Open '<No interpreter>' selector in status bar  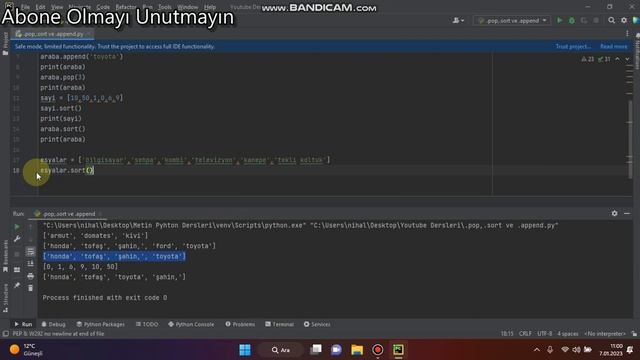tap(605, 334)
